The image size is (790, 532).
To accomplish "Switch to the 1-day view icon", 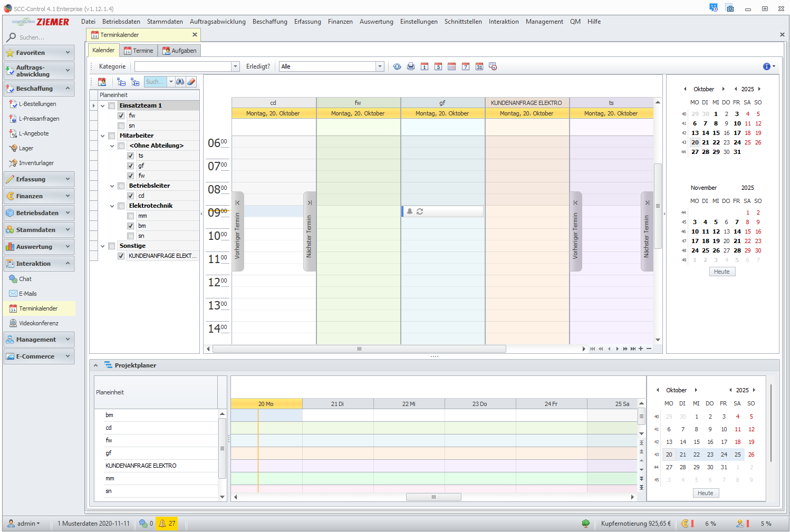I will pos(425,66).
